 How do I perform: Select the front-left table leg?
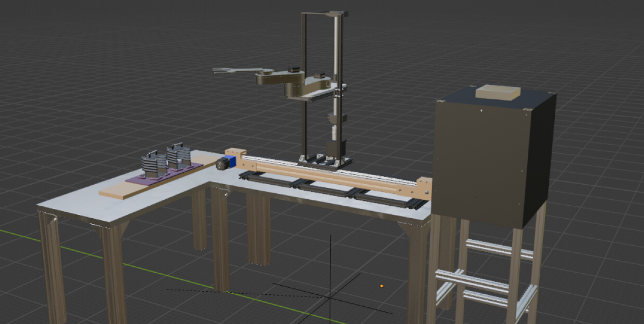pyautogui.click(x=52, y=270)
